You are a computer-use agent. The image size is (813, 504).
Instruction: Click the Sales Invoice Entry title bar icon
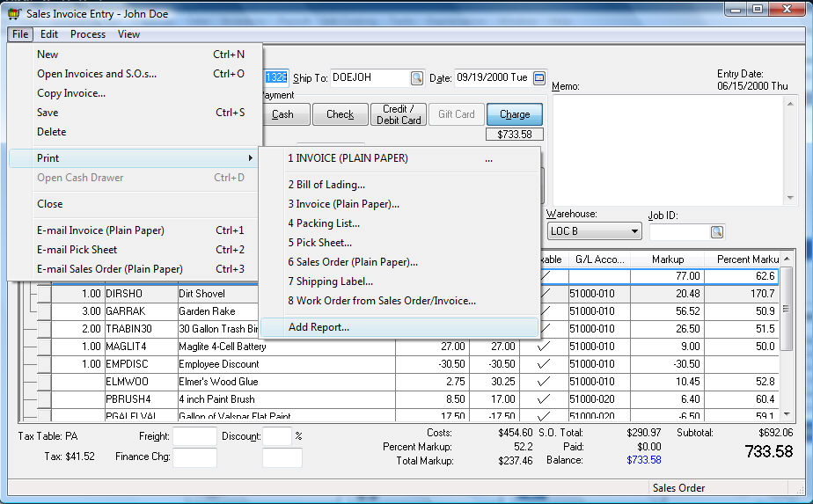point(13,14)
